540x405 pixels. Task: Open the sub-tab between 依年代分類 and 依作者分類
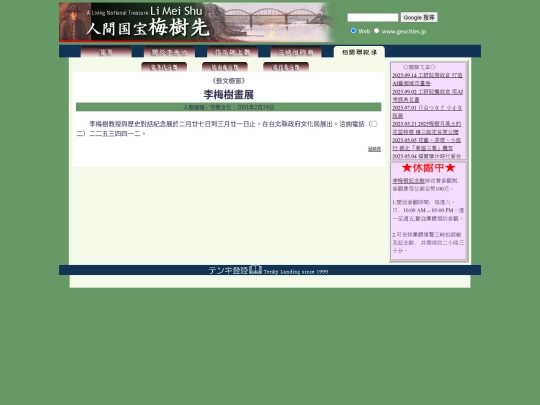click(225, 67)
